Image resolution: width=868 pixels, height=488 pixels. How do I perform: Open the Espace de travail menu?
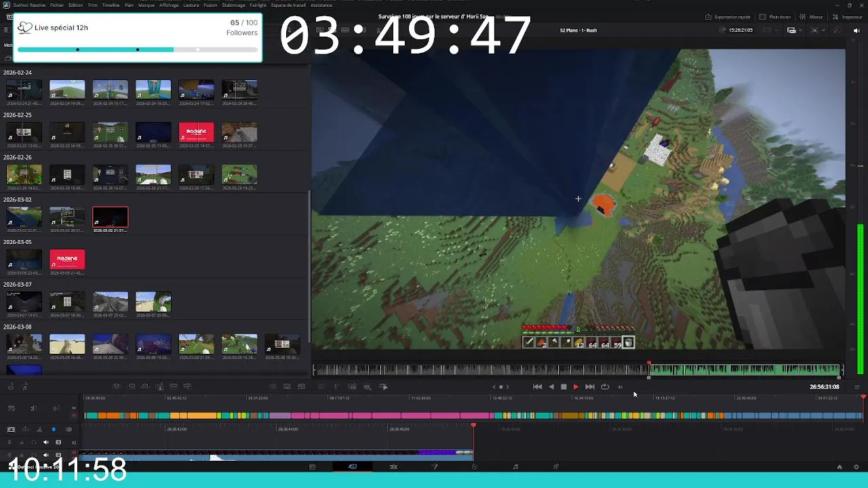[288, 5]
